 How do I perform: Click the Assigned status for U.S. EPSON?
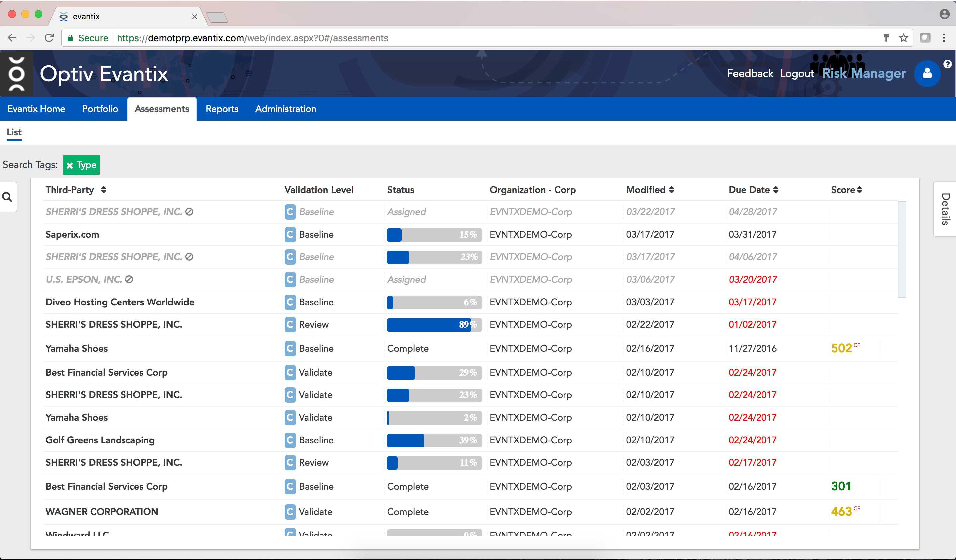pyautogui.click(x=406, y=279)
